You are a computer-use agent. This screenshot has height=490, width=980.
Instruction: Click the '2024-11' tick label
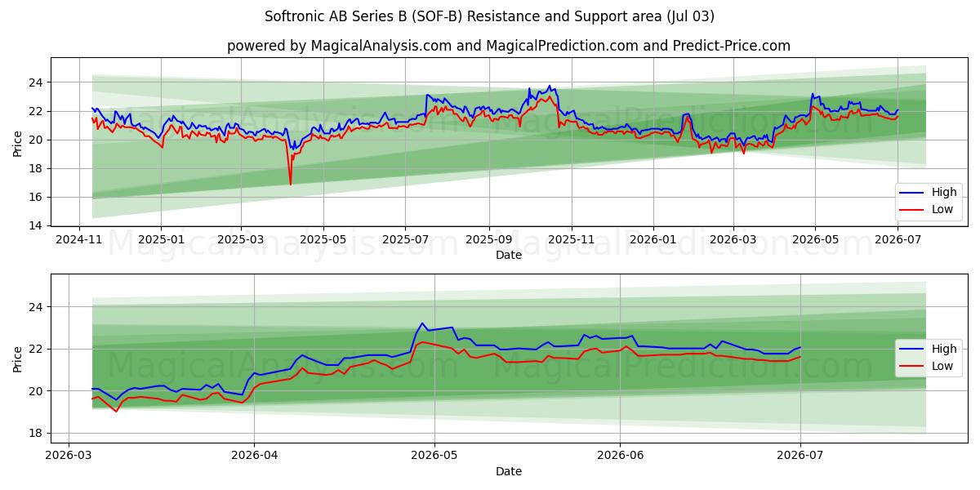point(79,240)
